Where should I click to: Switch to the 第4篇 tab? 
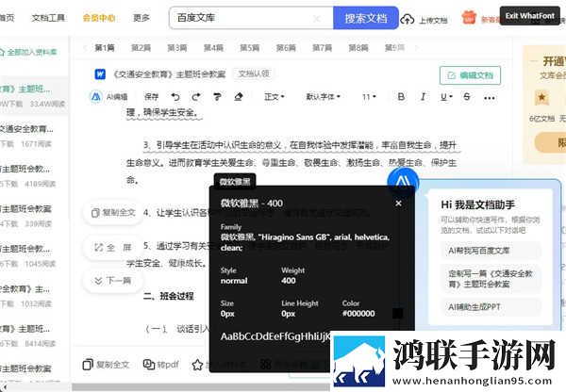point(213,48)
